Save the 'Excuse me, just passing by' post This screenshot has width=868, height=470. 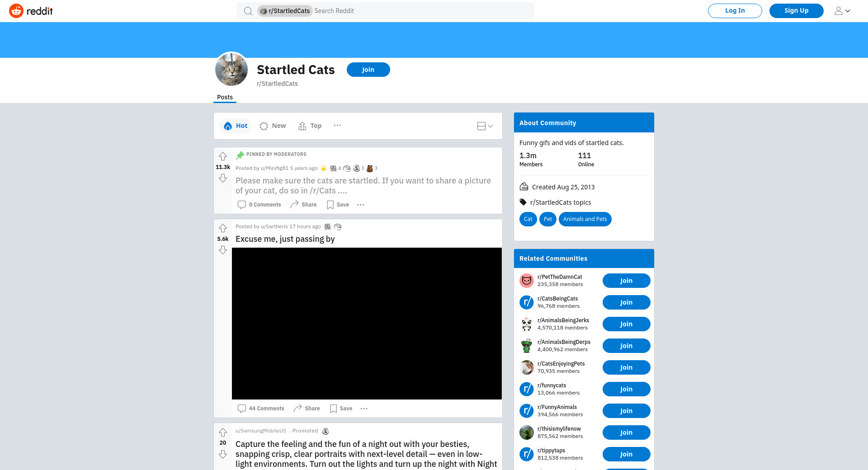[x=341, y=409]
